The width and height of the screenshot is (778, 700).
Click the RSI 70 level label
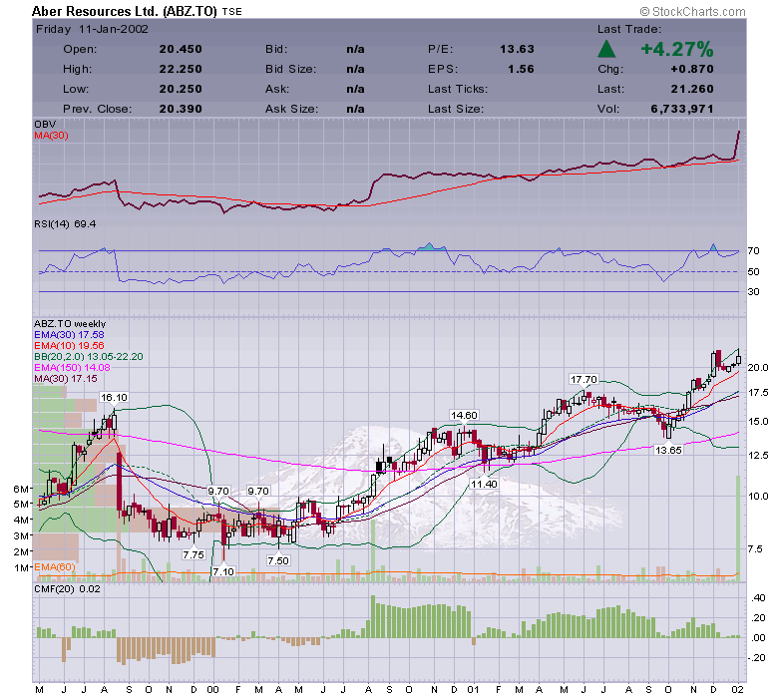tap(753, 251)
